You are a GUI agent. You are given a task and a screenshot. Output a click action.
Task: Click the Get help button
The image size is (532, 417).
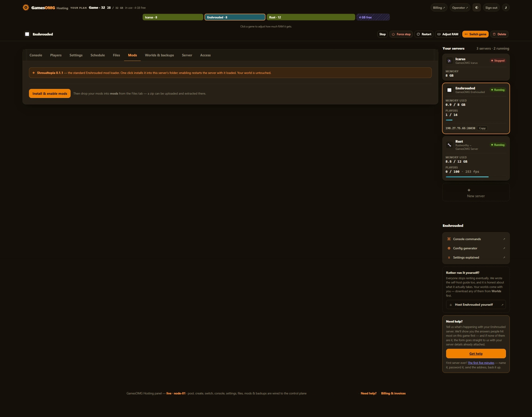[x=476, y=354]
